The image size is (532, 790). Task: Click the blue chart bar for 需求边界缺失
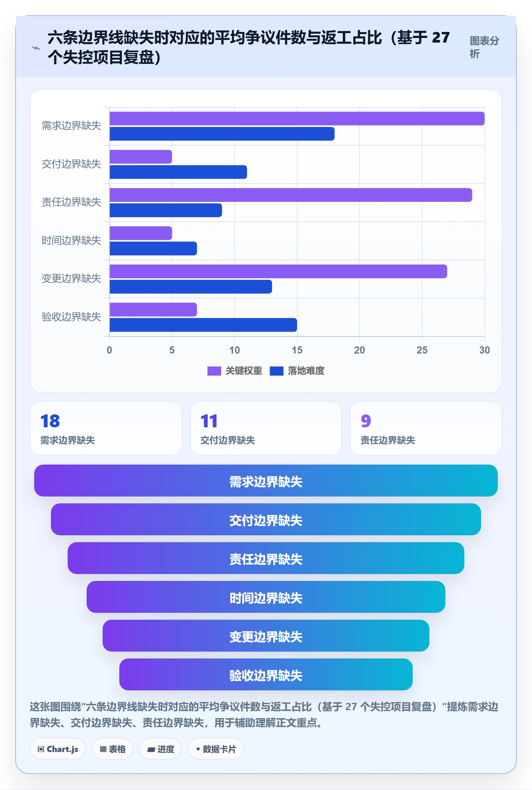point(222,134)
